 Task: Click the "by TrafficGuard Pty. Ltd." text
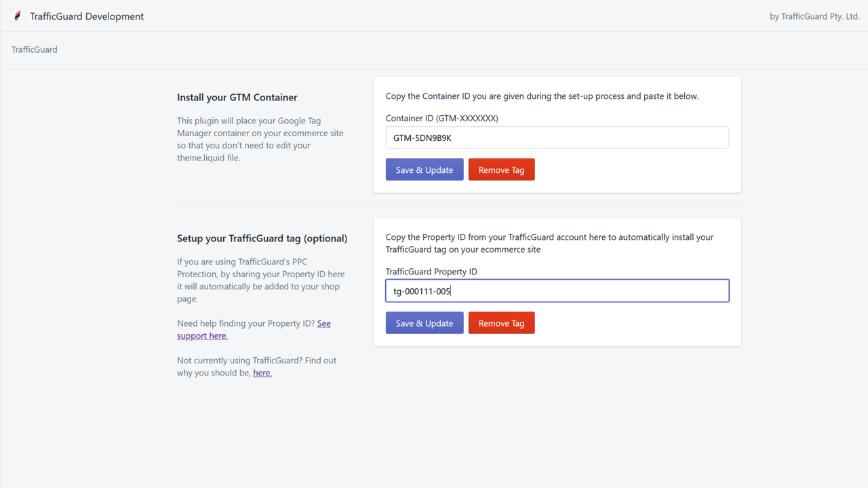click(x=814, y=16)
